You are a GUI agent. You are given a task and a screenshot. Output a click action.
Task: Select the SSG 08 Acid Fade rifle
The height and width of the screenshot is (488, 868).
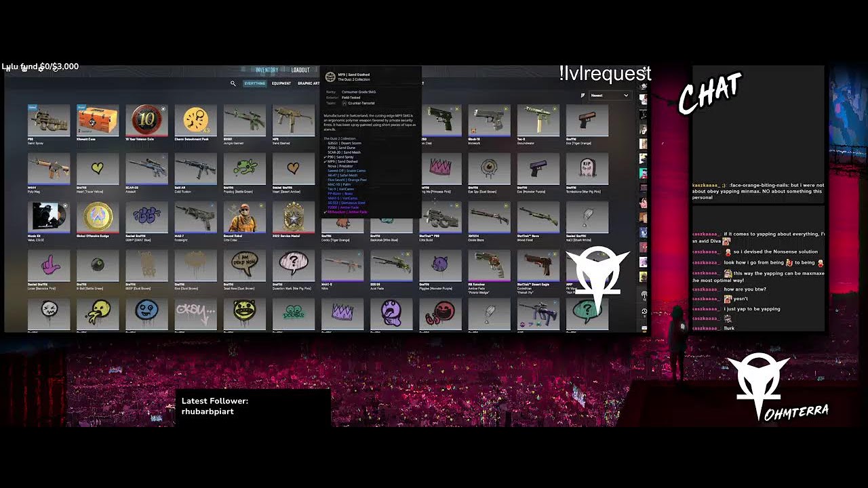[x=391, y=266]
